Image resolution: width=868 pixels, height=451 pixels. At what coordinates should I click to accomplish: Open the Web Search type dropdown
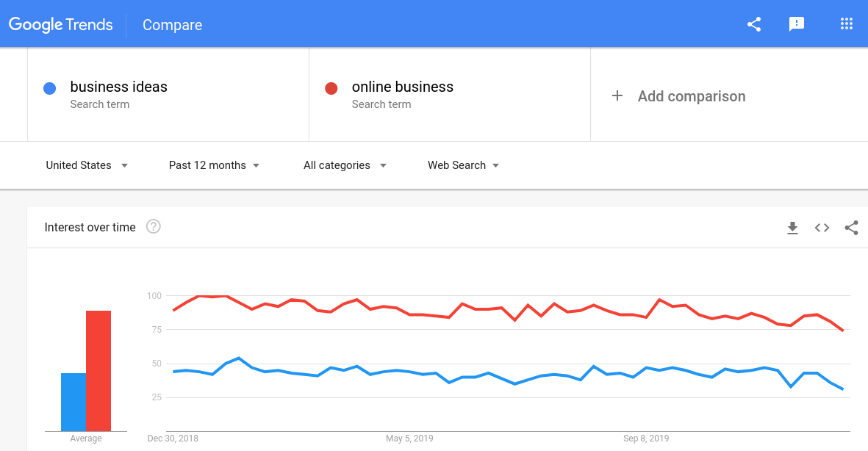[x=462, y=165]
